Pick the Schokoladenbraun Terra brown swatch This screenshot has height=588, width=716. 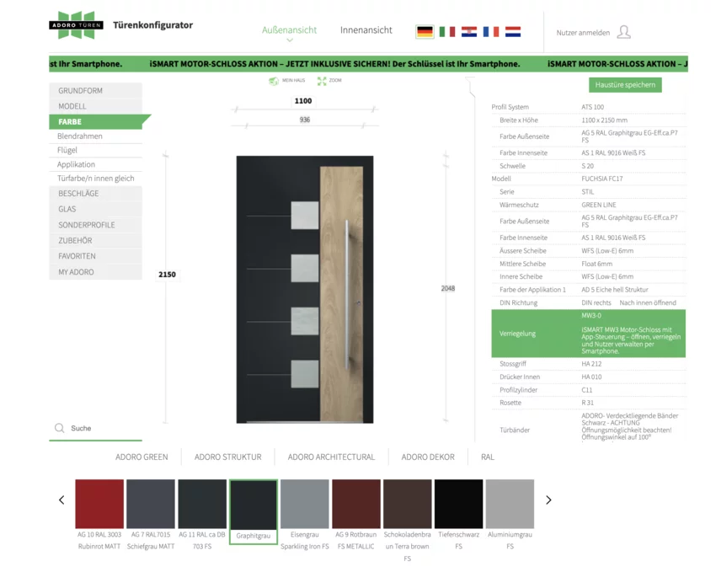pos(408,504)
